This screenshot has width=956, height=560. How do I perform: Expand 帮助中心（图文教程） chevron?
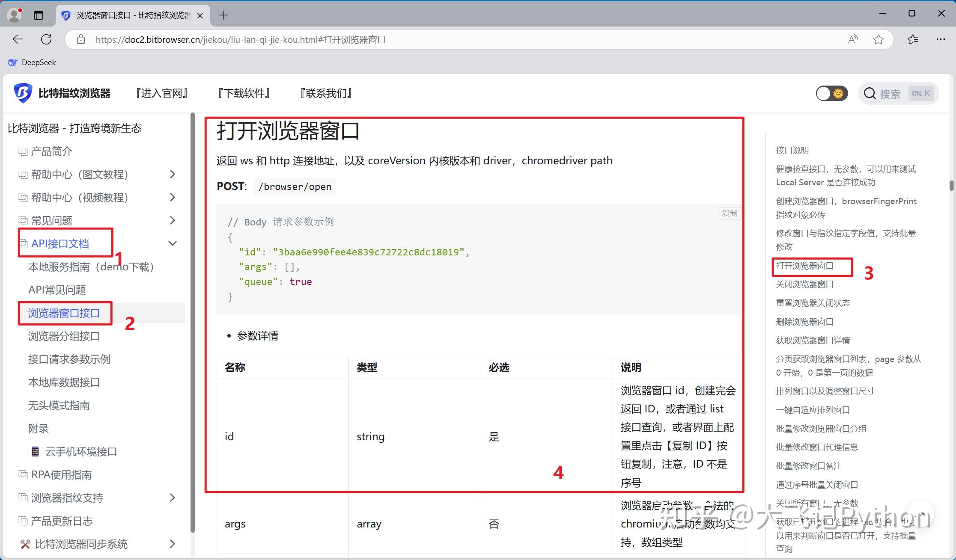click(x=172, y=174)
